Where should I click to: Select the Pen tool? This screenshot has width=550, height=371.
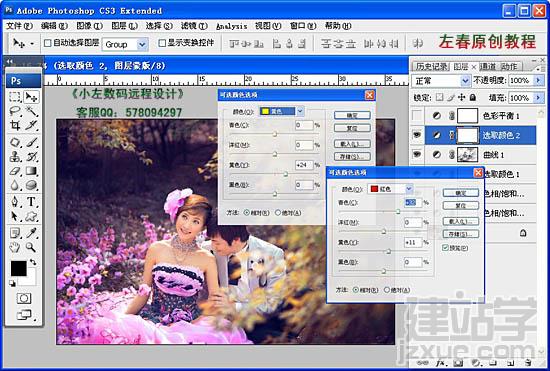click(15, 202)
